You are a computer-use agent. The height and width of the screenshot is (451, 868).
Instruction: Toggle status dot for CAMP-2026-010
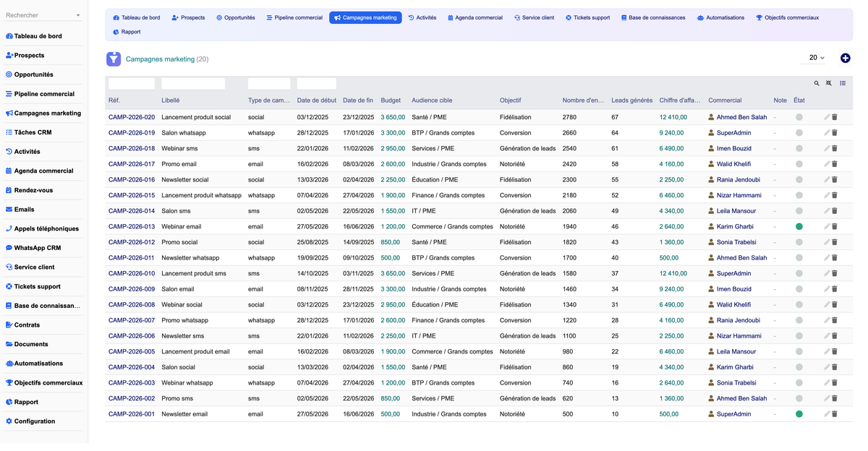coord(799,273)
